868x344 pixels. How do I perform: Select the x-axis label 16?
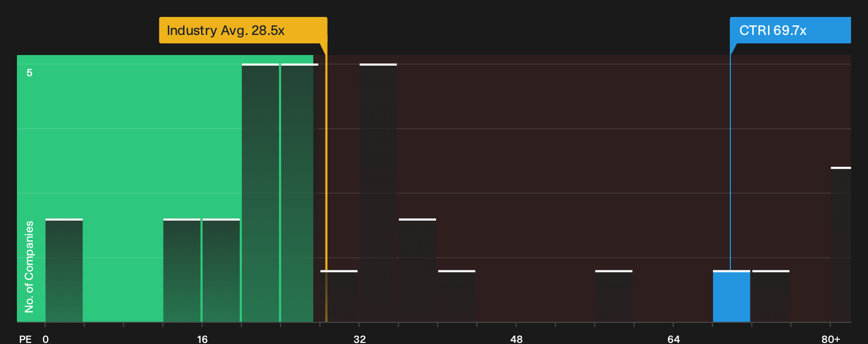202,339
